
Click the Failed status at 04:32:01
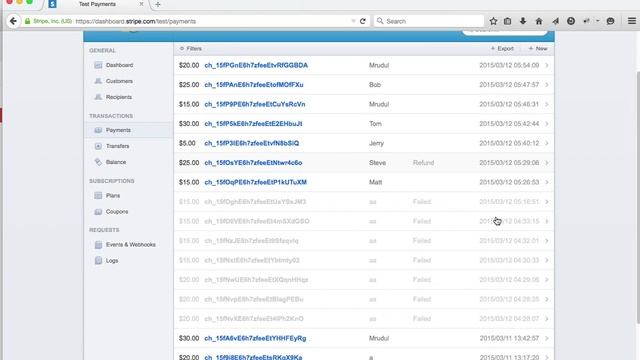click(x=422, y=241)
